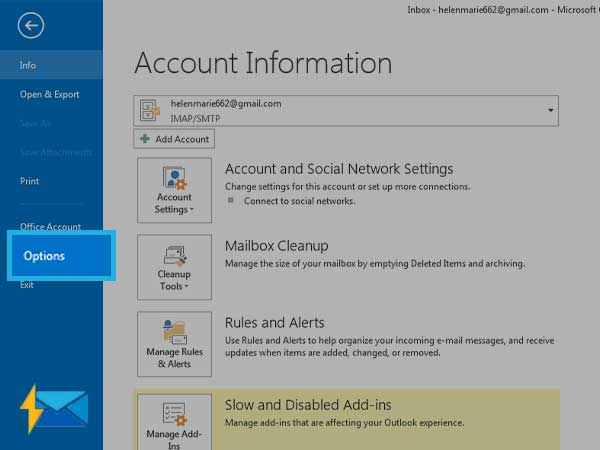Image resolution: width=600 pixels, height=450 pixels.
Task: Click the window title bar text
Action: point(503,10)
